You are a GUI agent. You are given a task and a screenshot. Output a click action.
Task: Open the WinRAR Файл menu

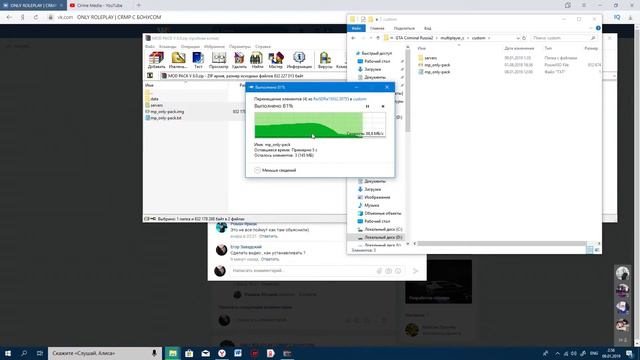150,47
